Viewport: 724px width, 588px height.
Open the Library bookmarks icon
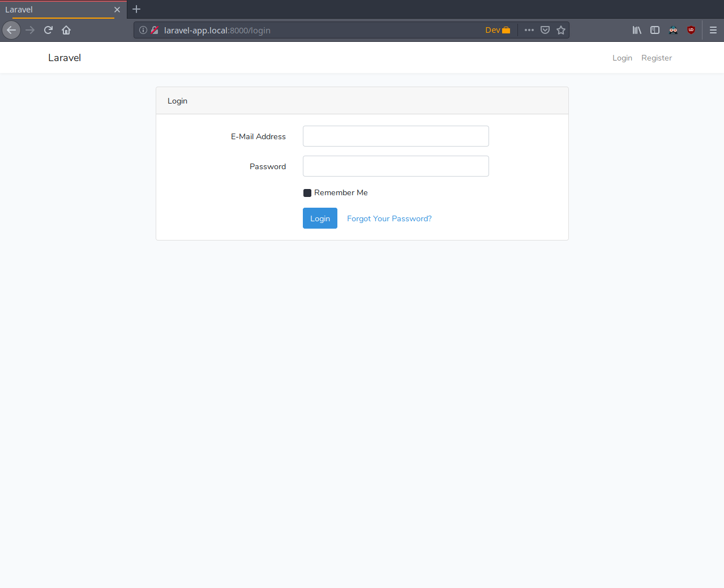(x=637, y=30)
